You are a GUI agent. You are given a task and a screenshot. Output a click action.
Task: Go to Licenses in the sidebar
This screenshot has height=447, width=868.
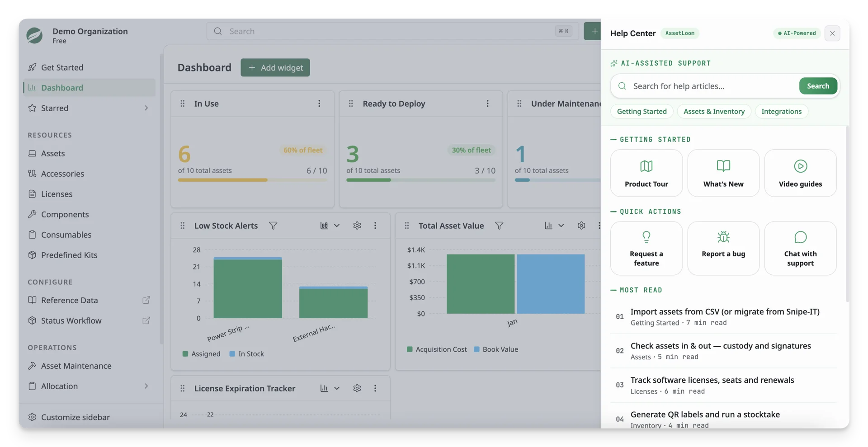coord(57,194)
